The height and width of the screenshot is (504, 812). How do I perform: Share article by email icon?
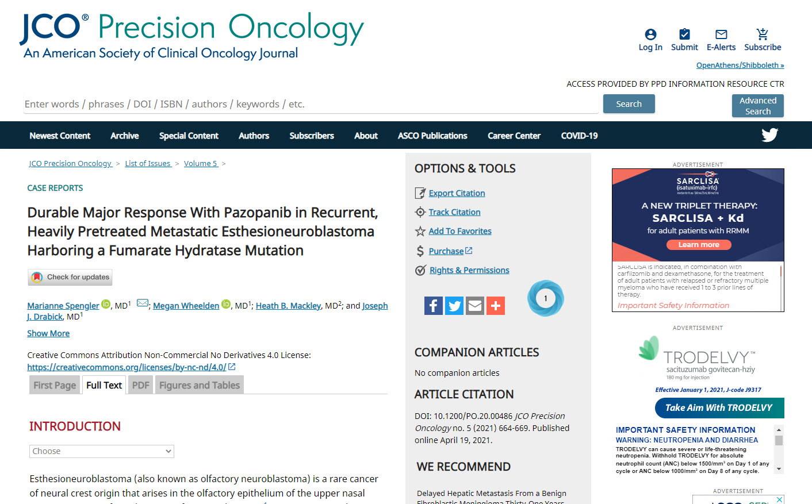(x=475, y=306)
